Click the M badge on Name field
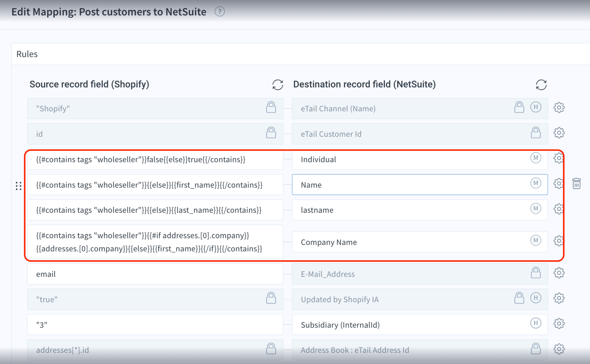The height and width of the screenshot is (364, 590). [x=536, y=183]
